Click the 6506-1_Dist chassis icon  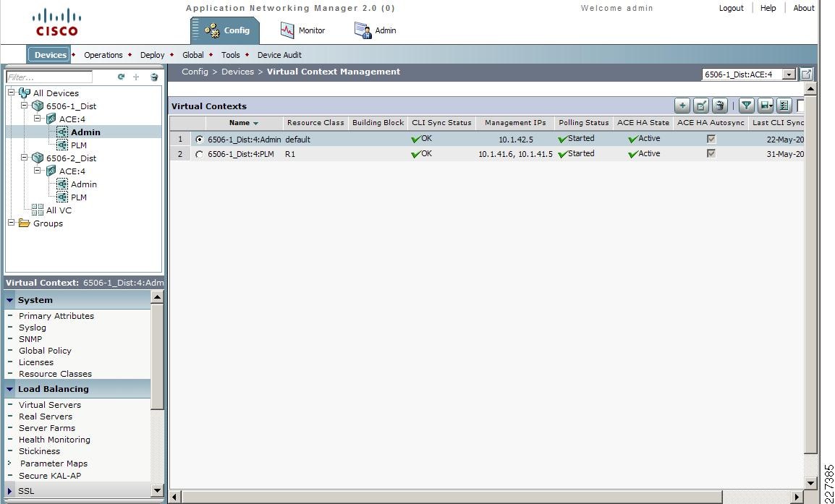point(38,106)
